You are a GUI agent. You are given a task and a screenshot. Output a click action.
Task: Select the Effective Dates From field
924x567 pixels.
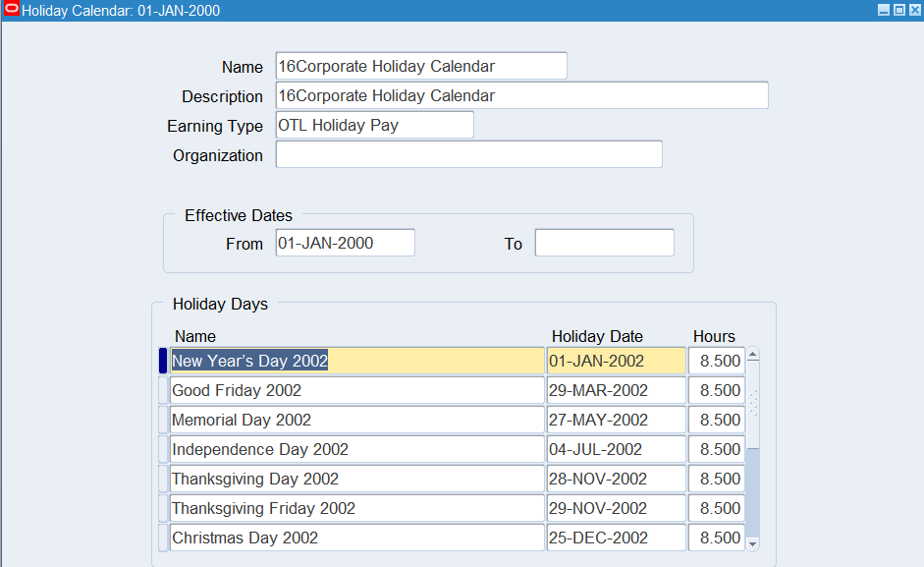(345, 244)
